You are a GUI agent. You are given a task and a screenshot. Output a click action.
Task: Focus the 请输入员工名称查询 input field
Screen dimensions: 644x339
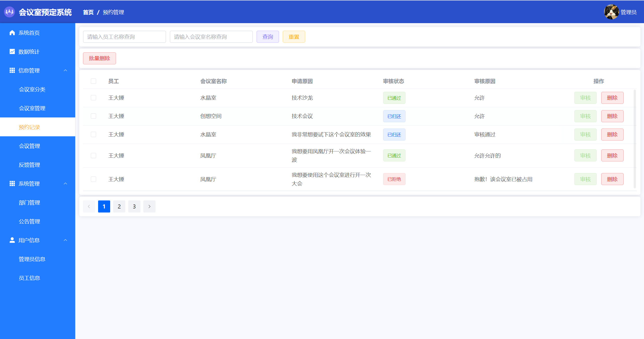(125, 37)
